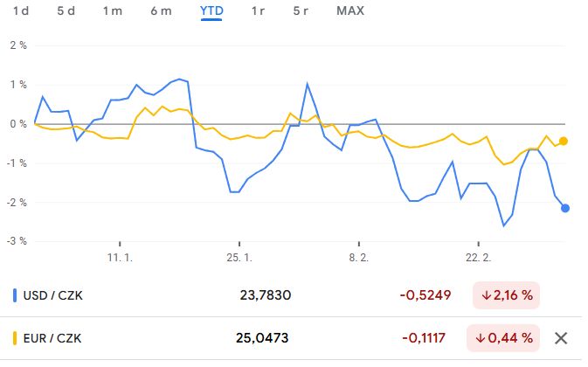This screenshot has width=588, height=367.
Task: Click the yellow EUR / CZK color marker
Action: pos(15,338)
